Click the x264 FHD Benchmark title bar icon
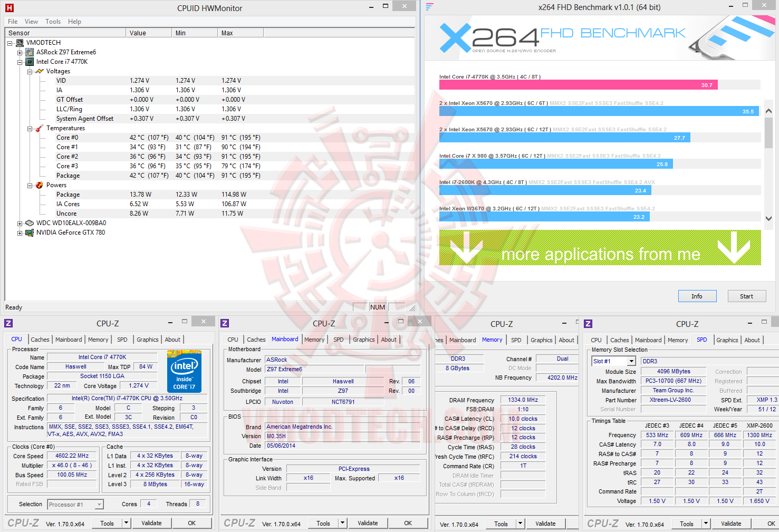779x532 pixels. click(429, 7)
